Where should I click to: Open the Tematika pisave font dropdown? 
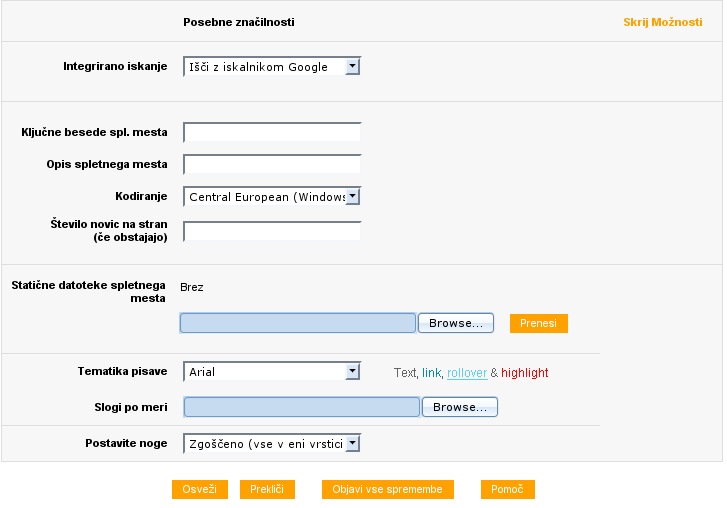(272, 372)
